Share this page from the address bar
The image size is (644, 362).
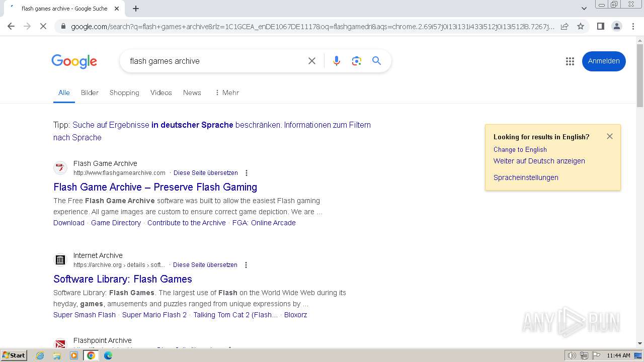click(565, 26)
